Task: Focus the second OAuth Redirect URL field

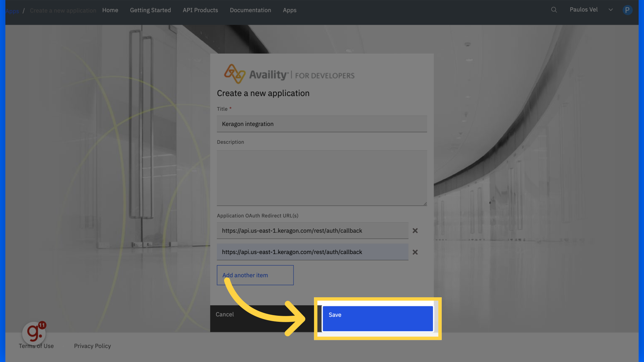Action: click(x=312, y=252)
